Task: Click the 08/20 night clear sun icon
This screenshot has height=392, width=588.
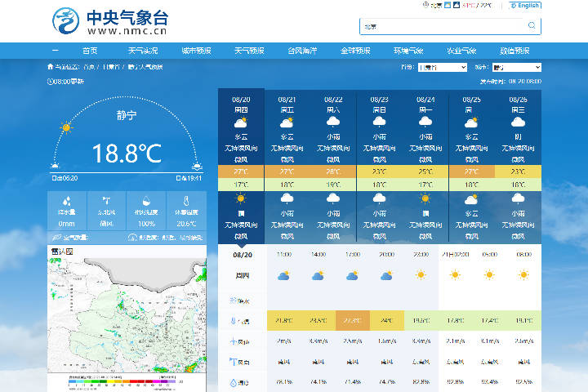Action: [x=241, y=198]
